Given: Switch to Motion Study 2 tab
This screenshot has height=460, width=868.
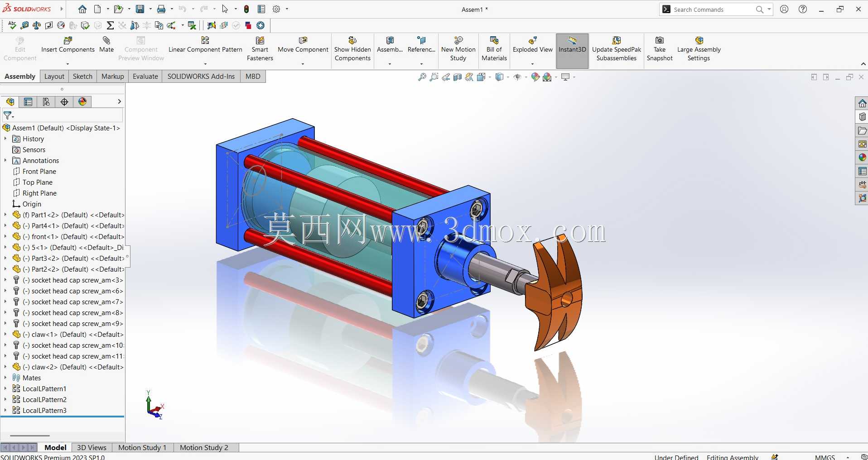Looking at the screenshot, I should tap(204, 447).
